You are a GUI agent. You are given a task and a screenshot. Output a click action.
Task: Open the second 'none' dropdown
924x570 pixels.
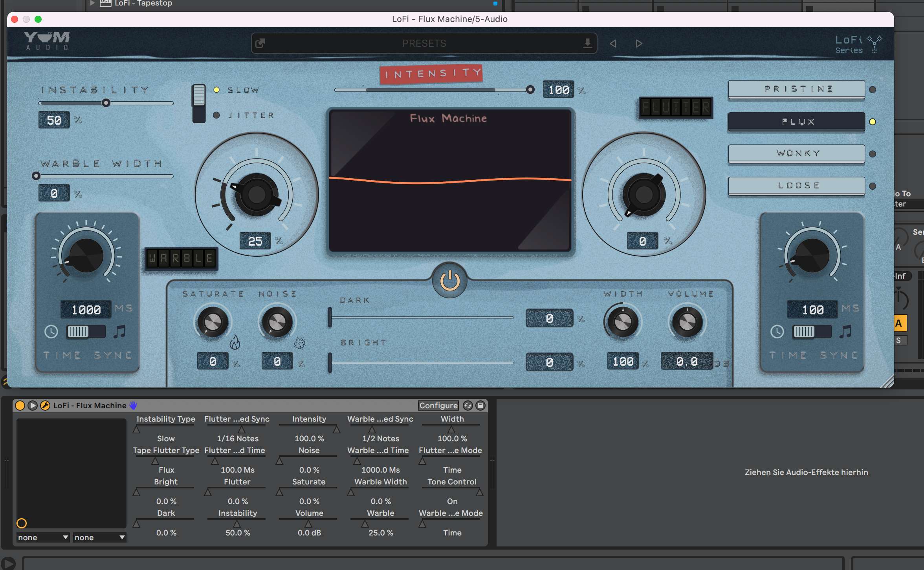[x=99, y=537]
